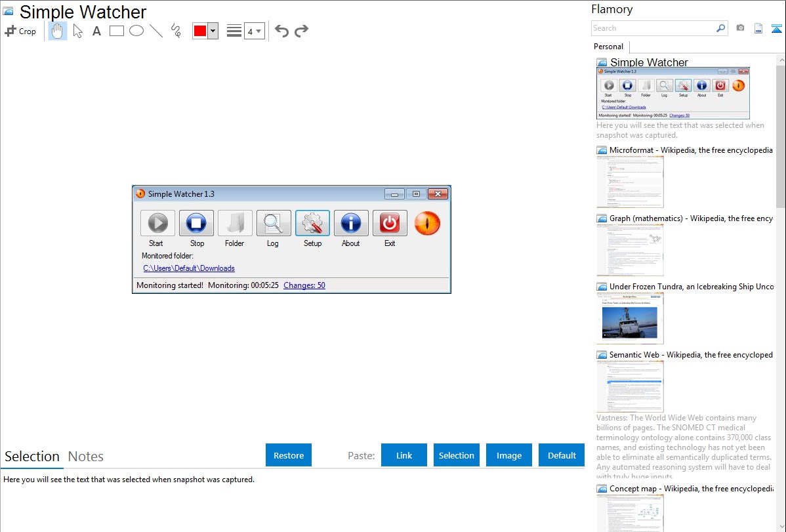Click the Start button in Simple Watcher
Viewport: 786px width, 532px height.
(157, 223)
